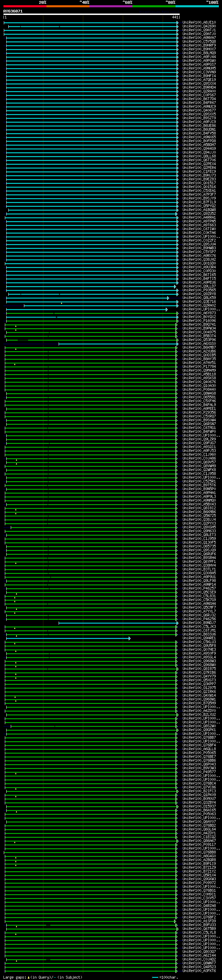The width and height of the screenshot is (222, 980).
Task: Select hit label UniRef100_Q5R1X4
Action: tap(199, 875)
